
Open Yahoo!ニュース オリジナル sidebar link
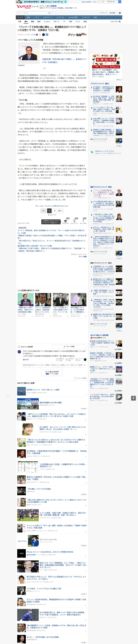coord(104,151)
